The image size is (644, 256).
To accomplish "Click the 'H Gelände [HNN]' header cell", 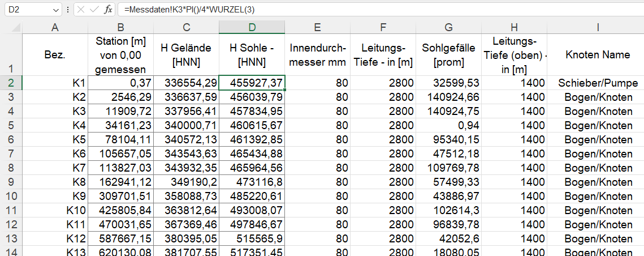I will coord(185,55).
